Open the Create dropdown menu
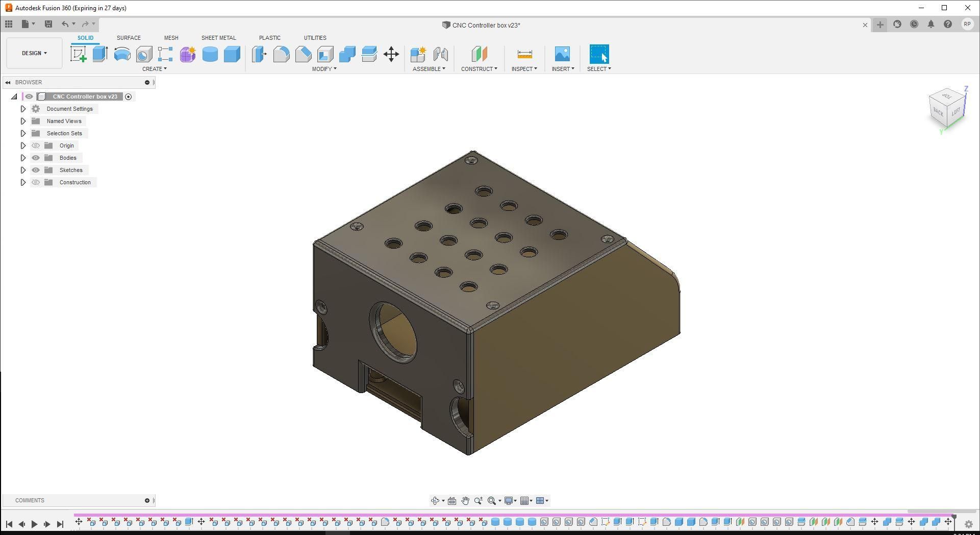Screen dimensions: 980x535 click(155, 69)
